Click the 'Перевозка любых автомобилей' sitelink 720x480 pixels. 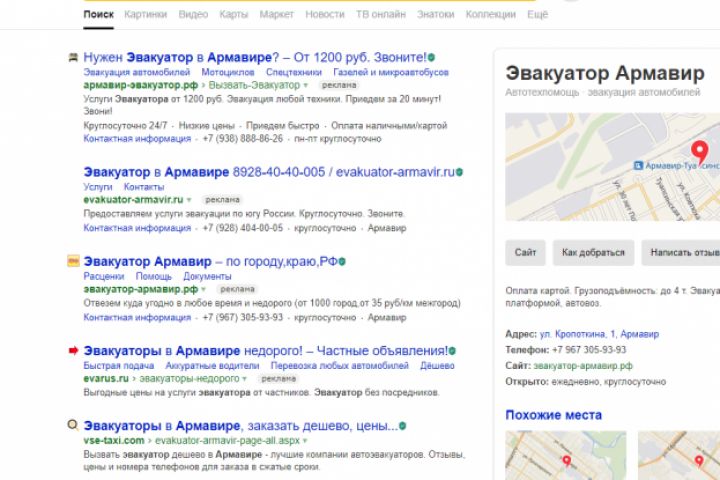(340, 366)
